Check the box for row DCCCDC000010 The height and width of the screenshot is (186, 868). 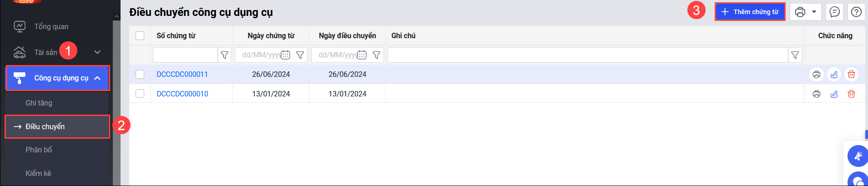coord(140,93)
